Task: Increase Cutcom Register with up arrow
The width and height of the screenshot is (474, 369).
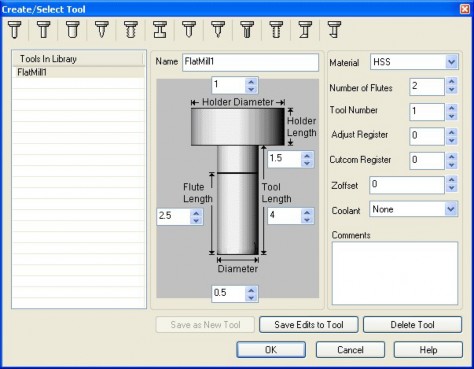Action: (451, 157)
